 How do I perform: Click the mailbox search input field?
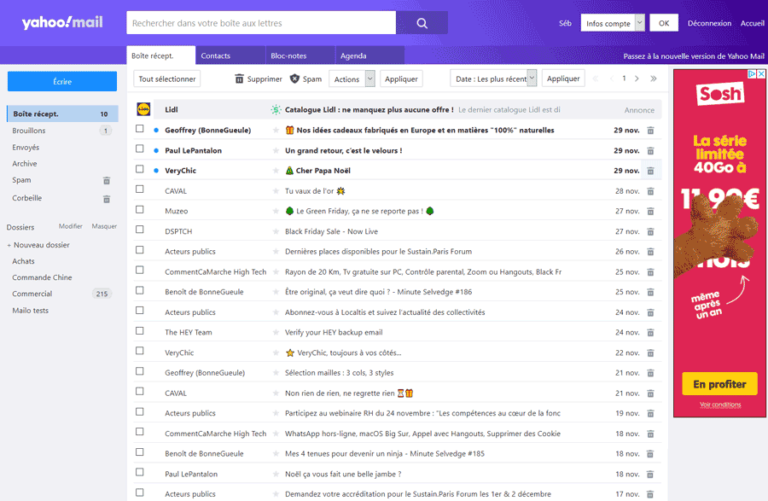click(261, 23)
